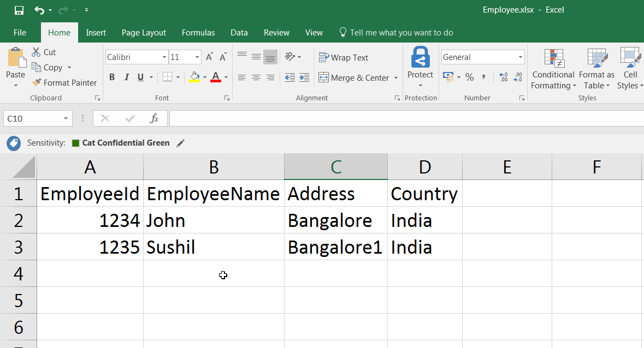Open the Data ribbon tab
Image resolution: width=644 pixels, height=348 pixels.
[239, 32]
